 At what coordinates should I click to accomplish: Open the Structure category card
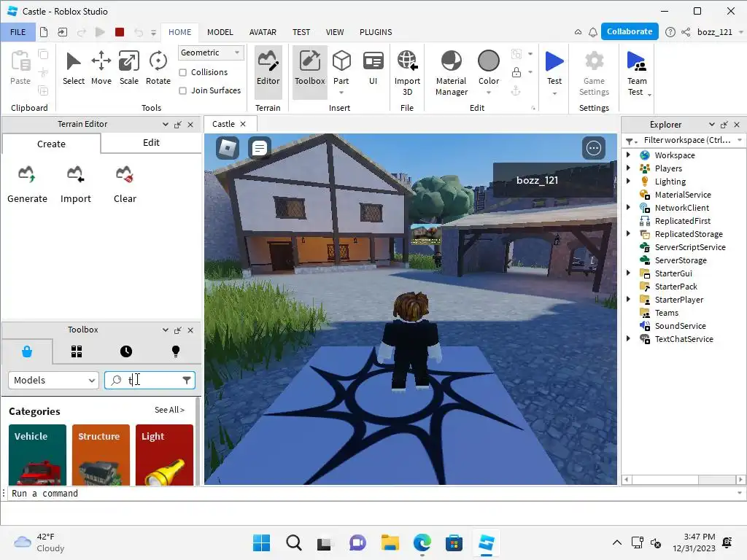click(101, 455)
